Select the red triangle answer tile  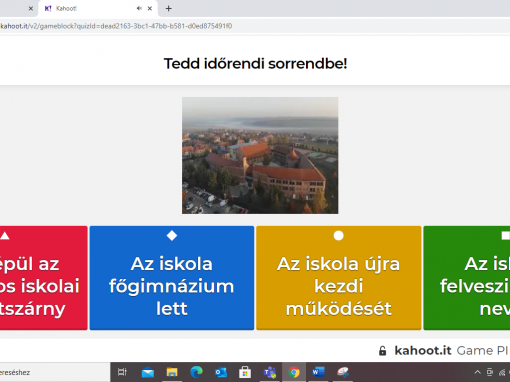pyautogui.click(x=43, y=278)
